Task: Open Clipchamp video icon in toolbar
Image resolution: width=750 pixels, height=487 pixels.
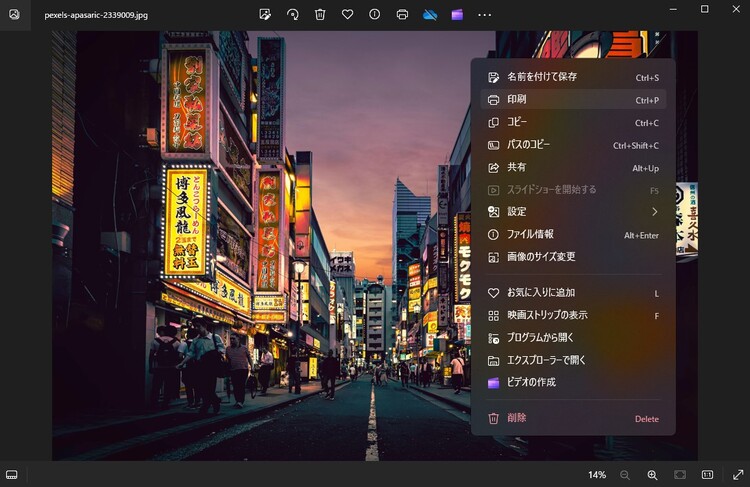Action: [x=457, y=15]
